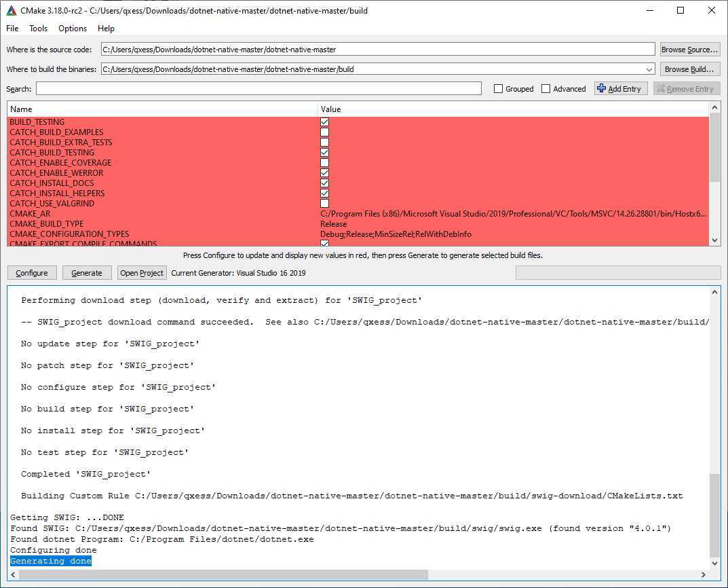The width and height of the screenshot is (728, 588).
Task: Click the cache table scroll up arrow
Action: pyautogui.click(x=714, y=107)
